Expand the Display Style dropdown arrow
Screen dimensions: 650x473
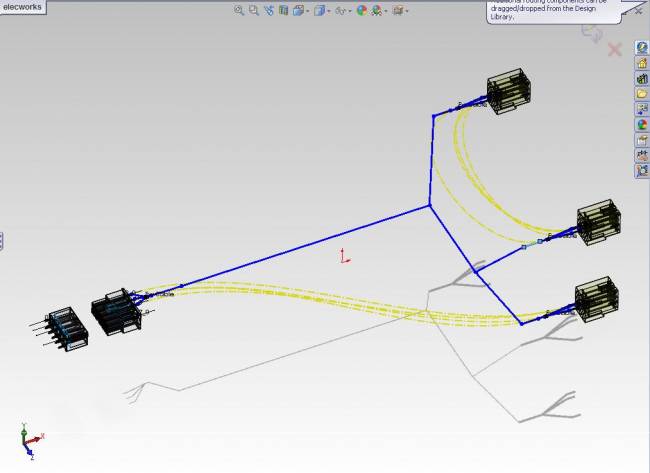(x=329, y=11)
